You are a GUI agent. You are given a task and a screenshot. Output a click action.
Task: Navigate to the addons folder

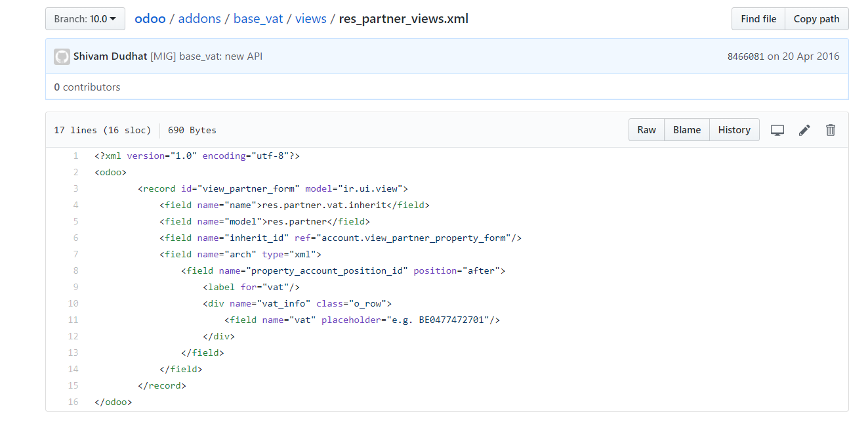tap(199, 18)
